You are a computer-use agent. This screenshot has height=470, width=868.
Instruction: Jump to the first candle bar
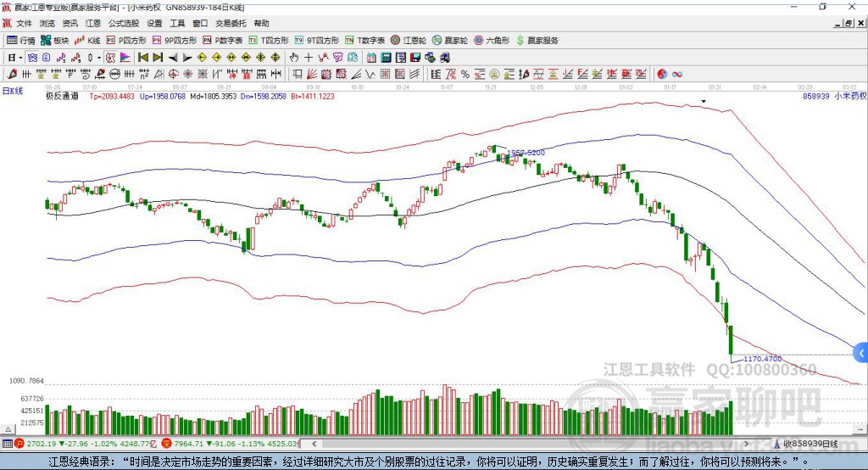point(143,58)
